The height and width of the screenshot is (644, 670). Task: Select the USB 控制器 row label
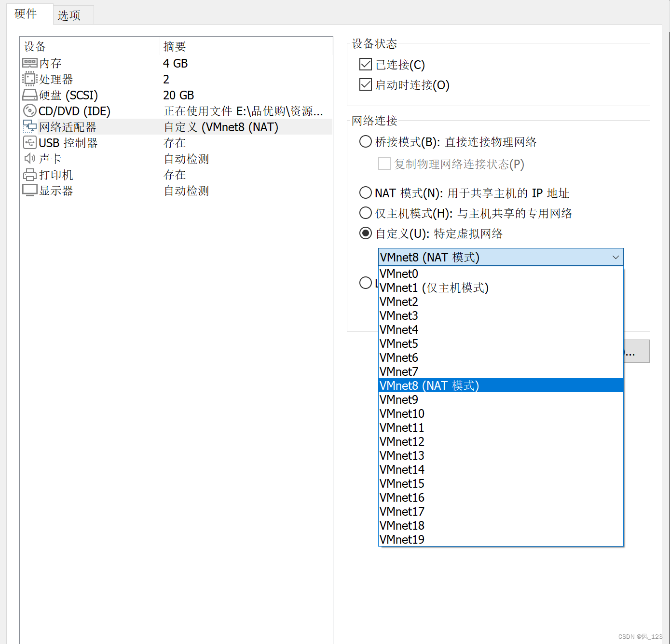[x=68, y=143]
